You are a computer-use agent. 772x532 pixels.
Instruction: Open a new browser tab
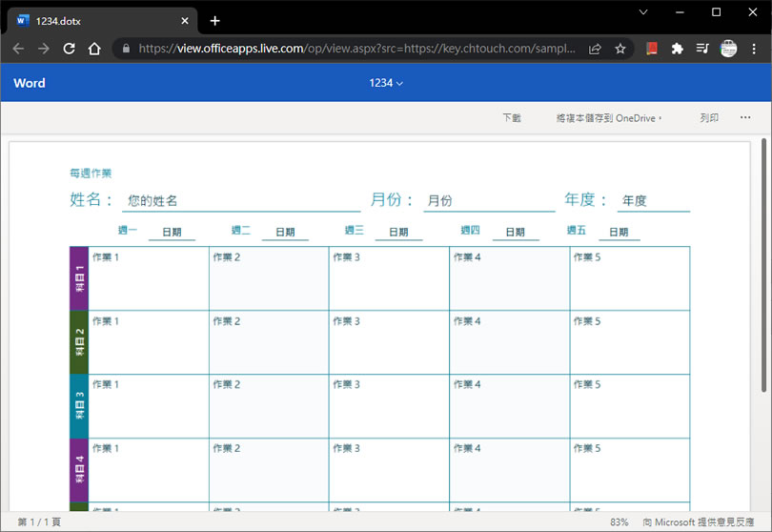[214, 21]
